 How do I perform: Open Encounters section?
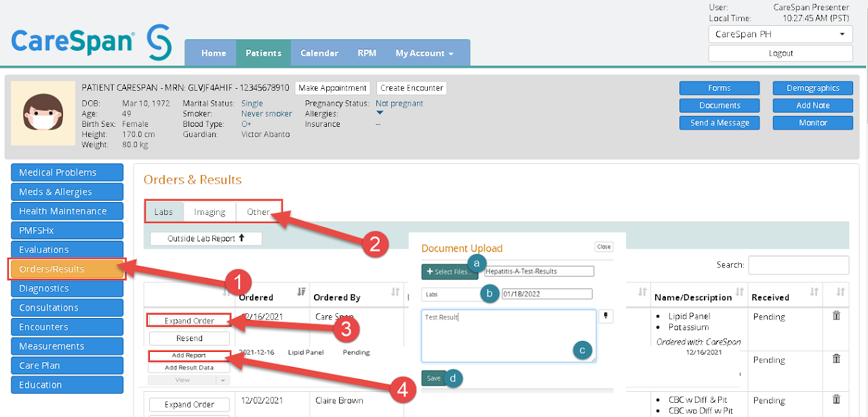[67, 327]
